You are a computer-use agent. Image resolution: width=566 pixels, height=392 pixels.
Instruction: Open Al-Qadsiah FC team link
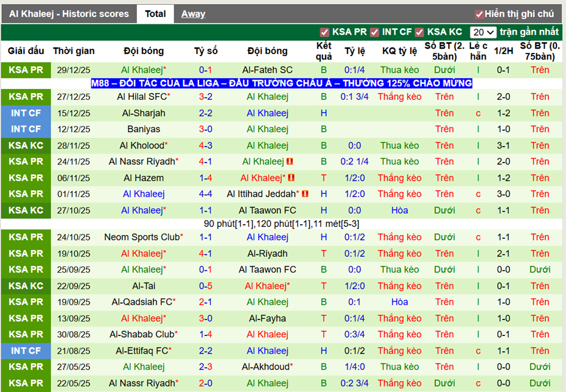[142, 302]
